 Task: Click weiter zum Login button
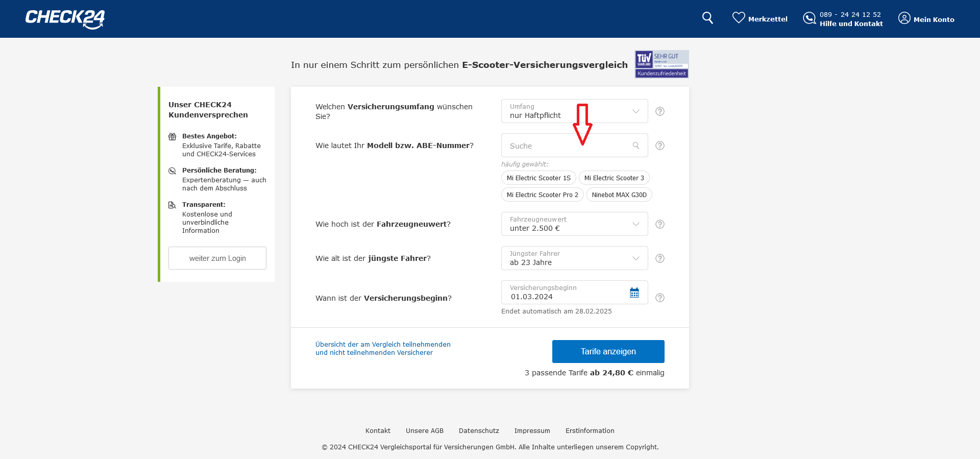(x=217, y=258)
